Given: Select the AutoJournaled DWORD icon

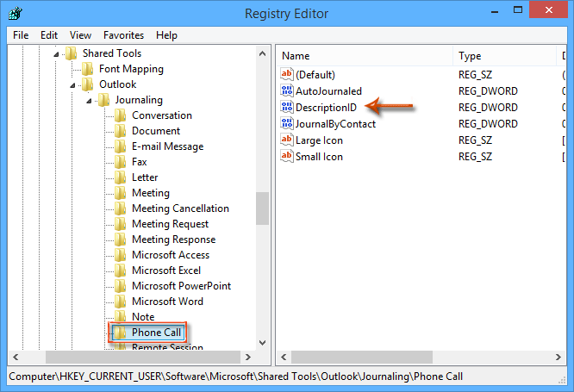Looking at the screenshot, I should click(x=288, y=91).
